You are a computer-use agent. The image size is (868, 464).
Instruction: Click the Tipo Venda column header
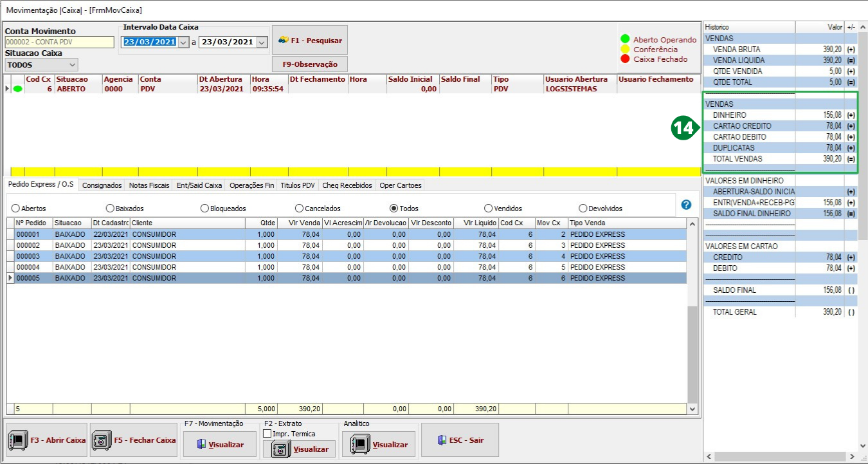point(628,223)
